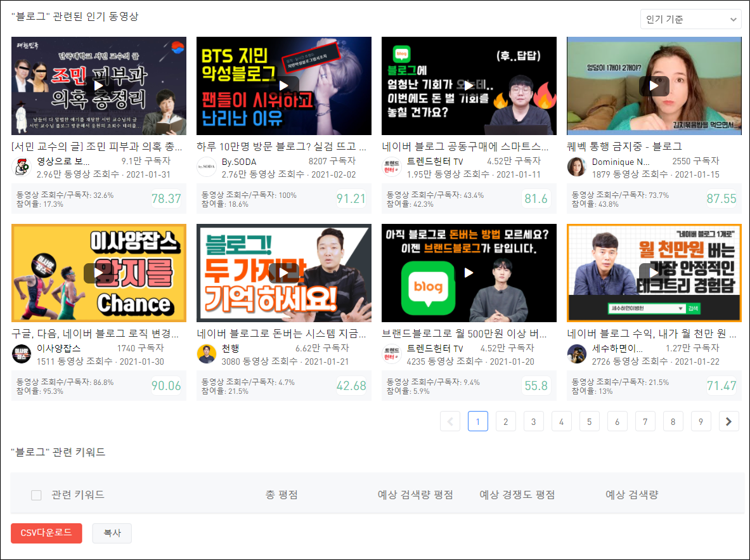Go to next page arrow
The image size is (750, 560).
[x=729, y=421]
